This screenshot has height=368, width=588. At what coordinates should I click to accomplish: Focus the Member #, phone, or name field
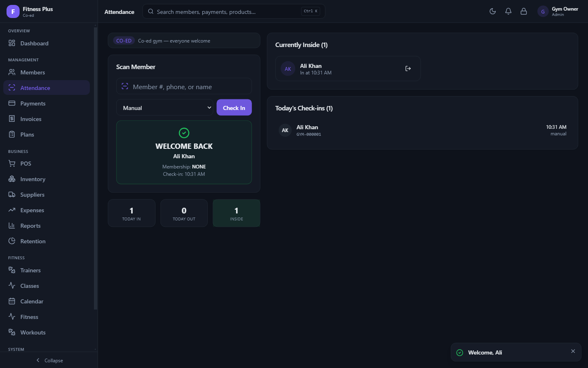[184, 86]
